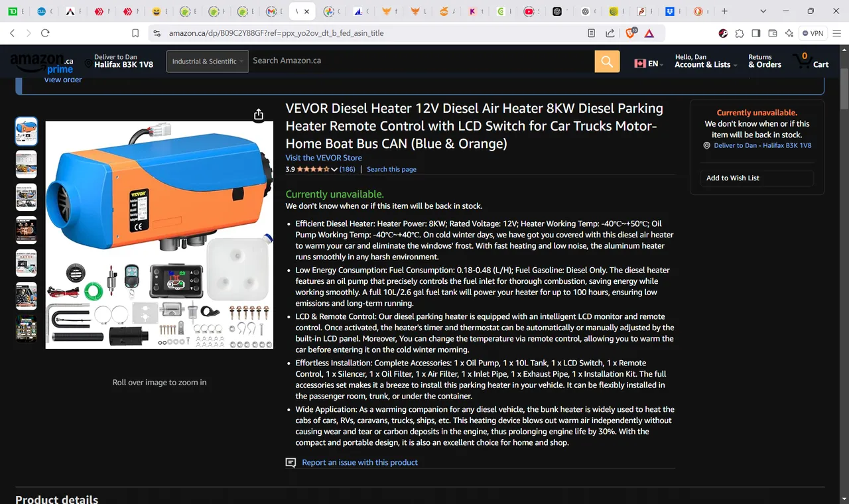Click Deliver to Dan link in buy box
Viewport: 849px width, 504px height.
763,146
